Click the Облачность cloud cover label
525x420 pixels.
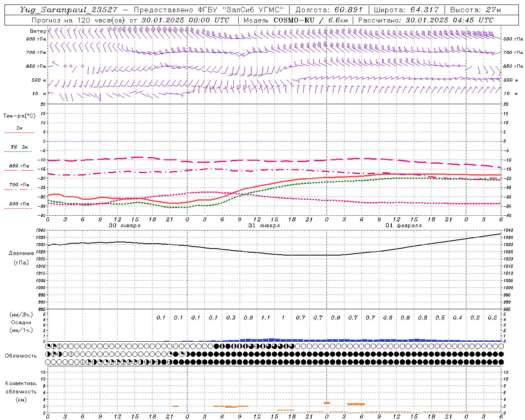[21, 356]
